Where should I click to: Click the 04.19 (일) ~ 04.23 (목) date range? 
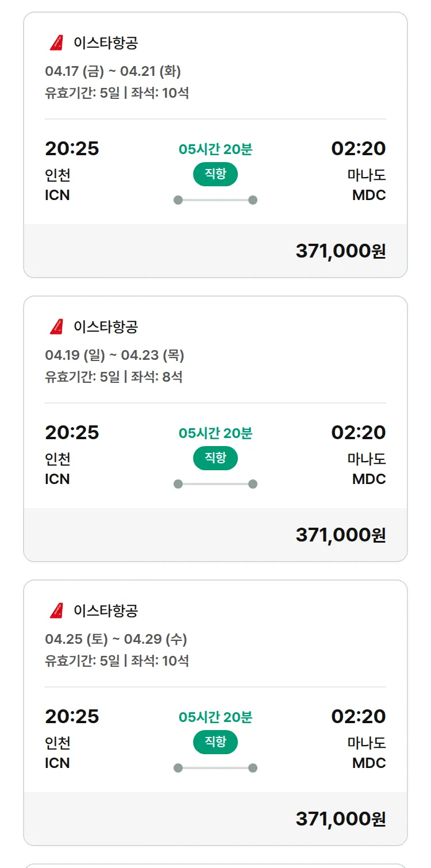click(x=114, y=356)
